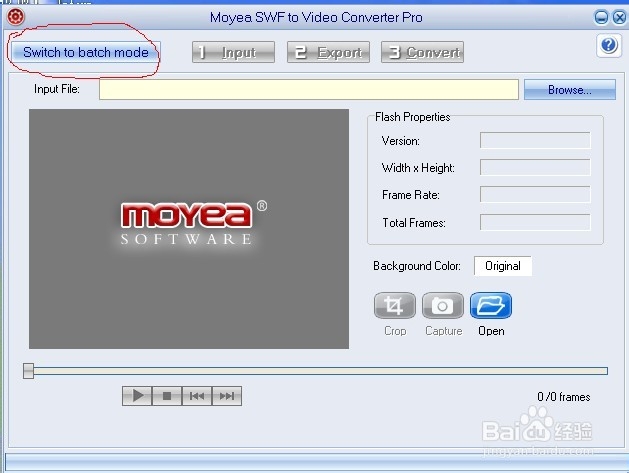
Task: Click the "Background Color:" label
Action: pyautogui.click(x=417, y=266)
